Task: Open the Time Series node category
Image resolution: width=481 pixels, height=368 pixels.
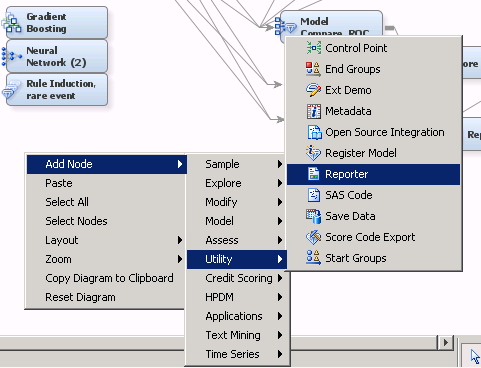Action: [237, 354]
